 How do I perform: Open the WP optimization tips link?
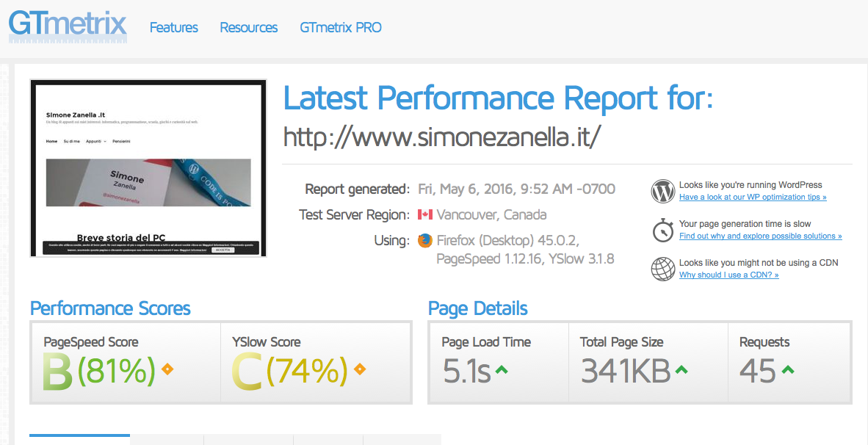753,197
